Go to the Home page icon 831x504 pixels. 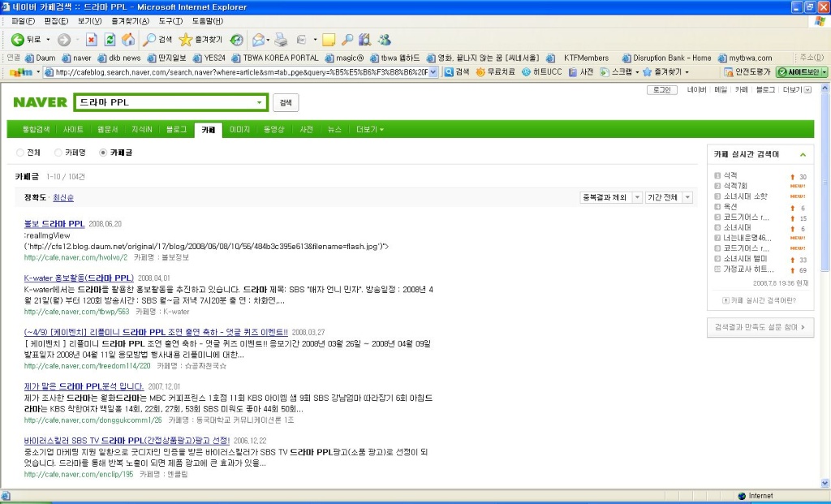click(x=127, y=40)
